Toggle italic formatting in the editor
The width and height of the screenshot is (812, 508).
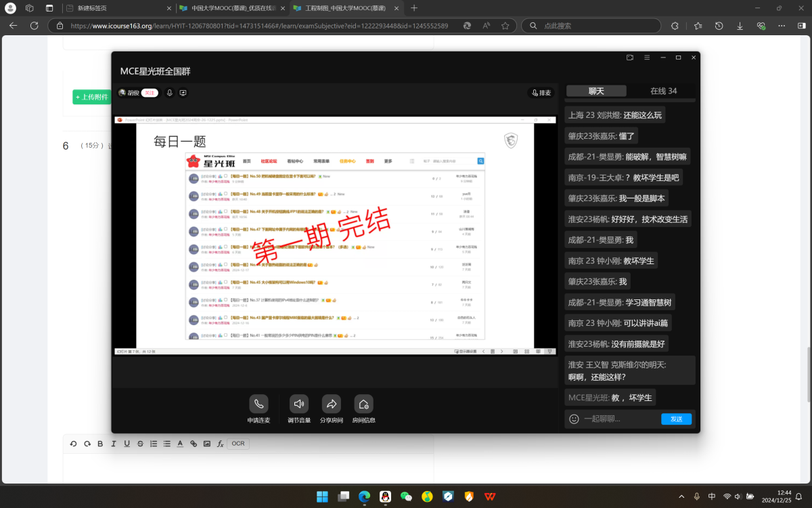pos(113,444)
